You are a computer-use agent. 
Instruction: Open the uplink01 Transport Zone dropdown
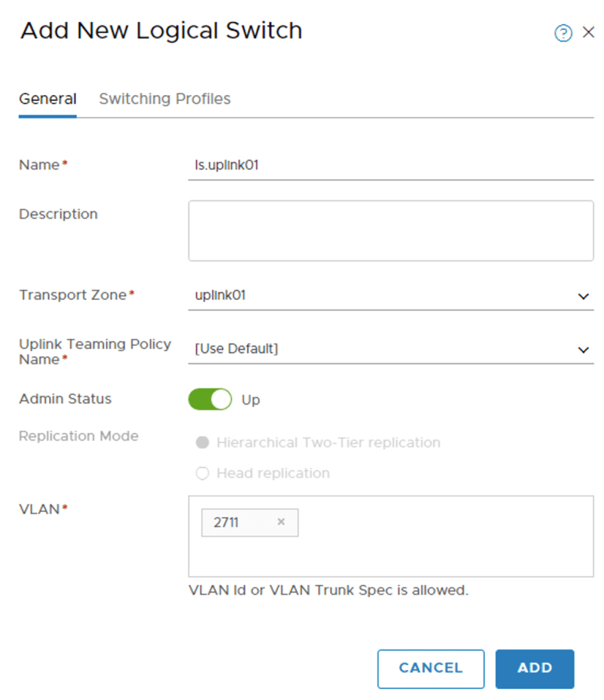(383, 296)
